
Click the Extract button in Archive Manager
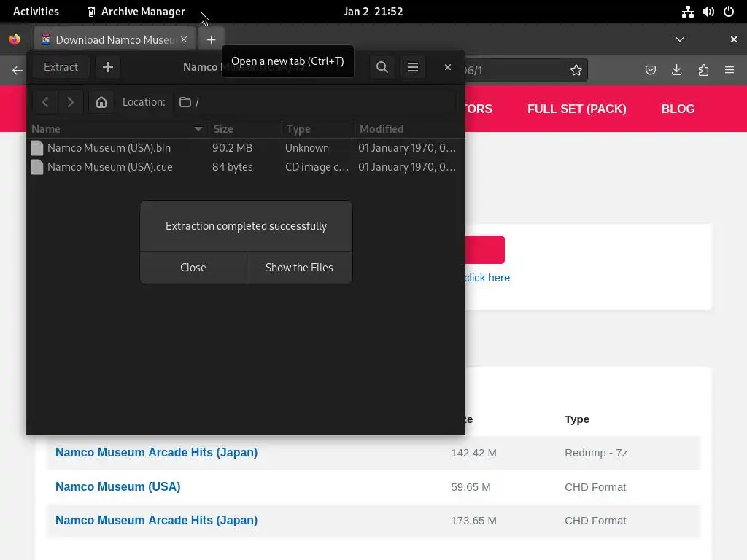(61, 67)
